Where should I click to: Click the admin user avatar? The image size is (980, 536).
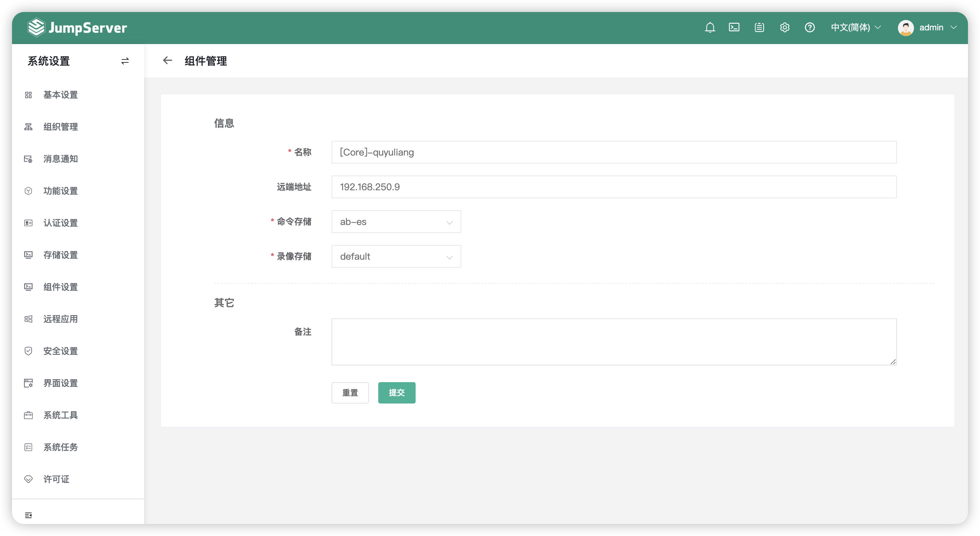click(905, 28)
